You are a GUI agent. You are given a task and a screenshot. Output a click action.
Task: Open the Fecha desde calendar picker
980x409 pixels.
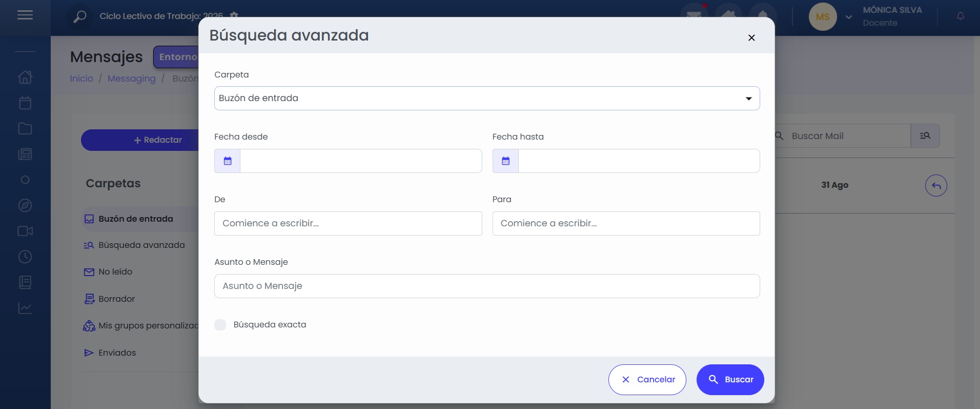click(228, 161)
